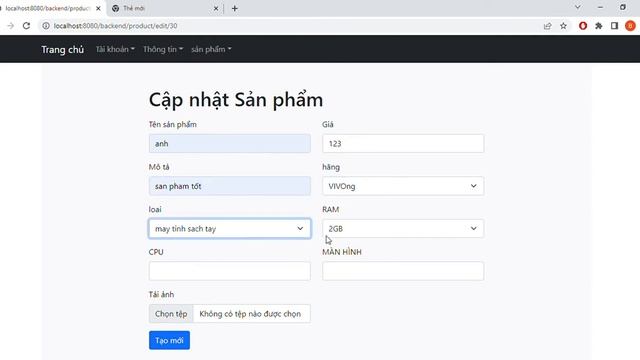Click the Giá price input field
The height and width of the screenshot is (360, 640).
[x=403, y=144]
